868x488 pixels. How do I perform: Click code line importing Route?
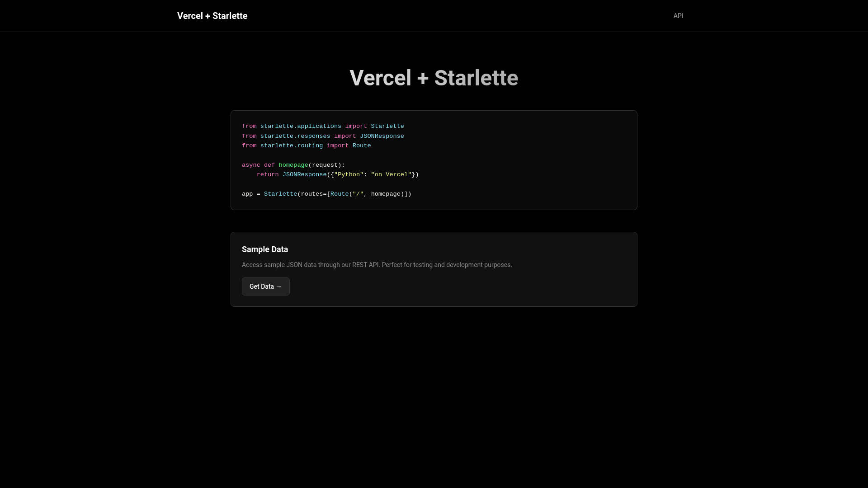pos(306,145)
